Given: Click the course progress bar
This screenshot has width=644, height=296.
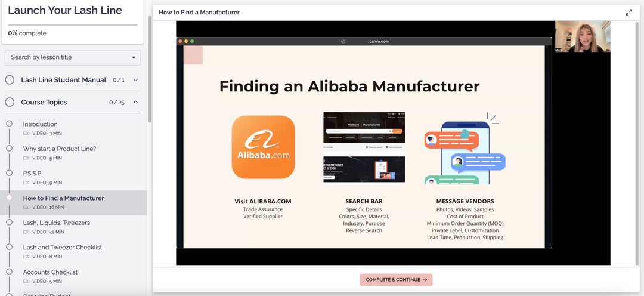Looking at the screenshot, I should click(72, 24).
